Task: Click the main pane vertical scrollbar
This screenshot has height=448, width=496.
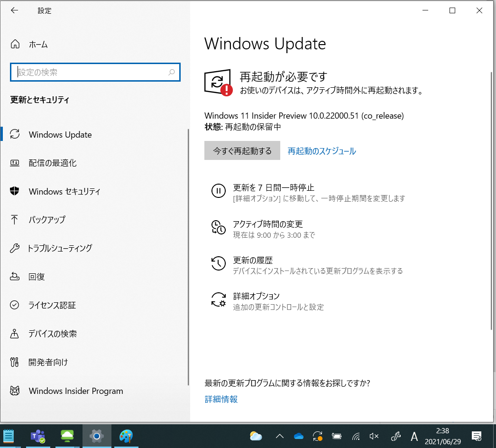Action: point(491,201)
